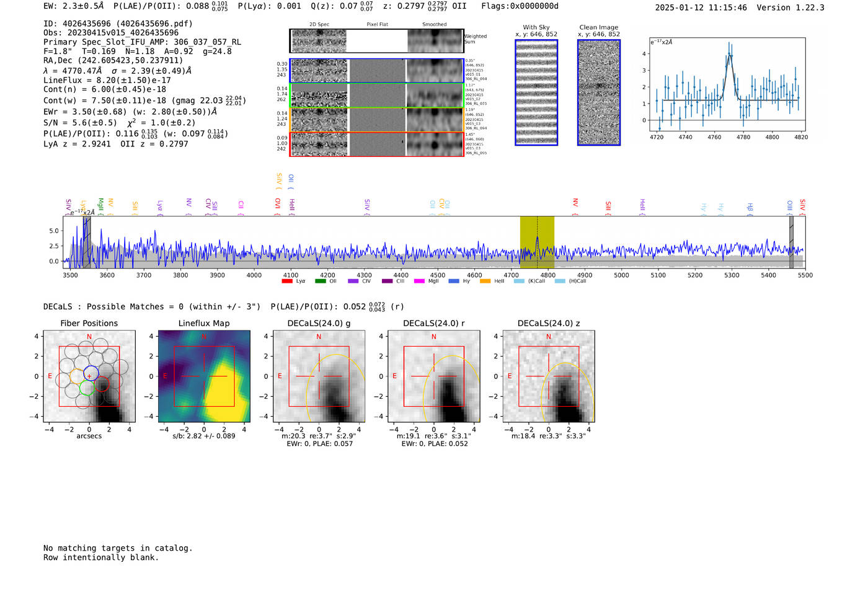Viewport: 868px width, 591px height.
Task: Click the 'Cont(n) = 6.00(±0.45)e-18' line
Action: point(105,89)
